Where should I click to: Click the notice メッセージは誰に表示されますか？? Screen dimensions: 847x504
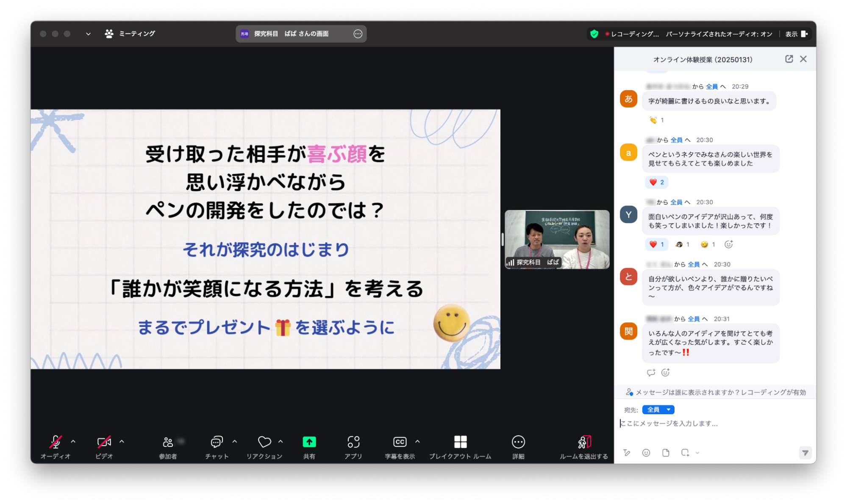pyautogui.click(x=716, y=392)
